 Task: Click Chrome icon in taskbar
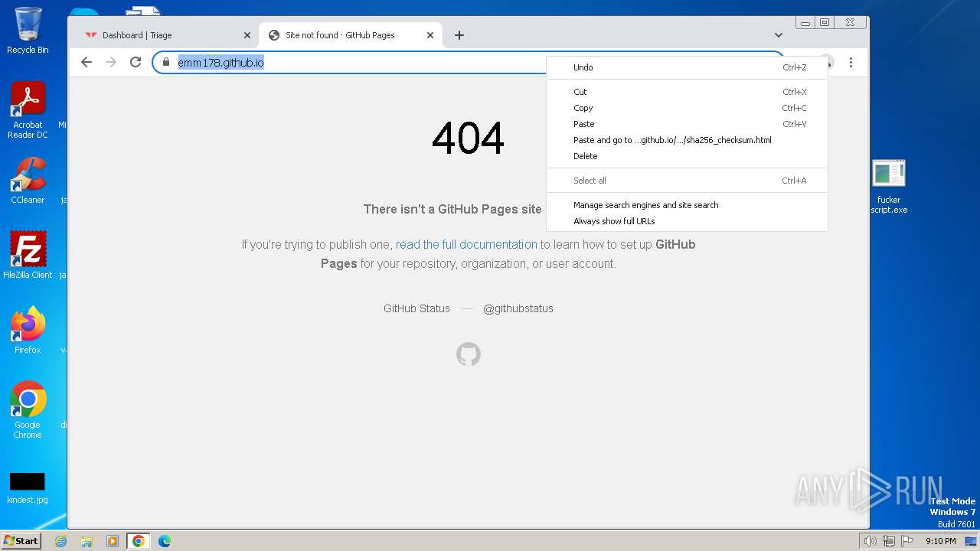(x=139, y=541)
